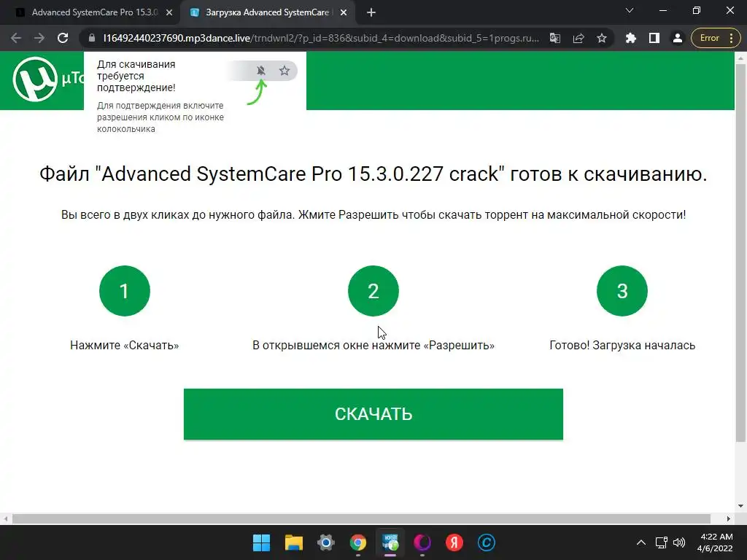This screenshot has width=747, height=560.
Task: Open Yandex browser from taskbar
Action: tap(454, 542)
